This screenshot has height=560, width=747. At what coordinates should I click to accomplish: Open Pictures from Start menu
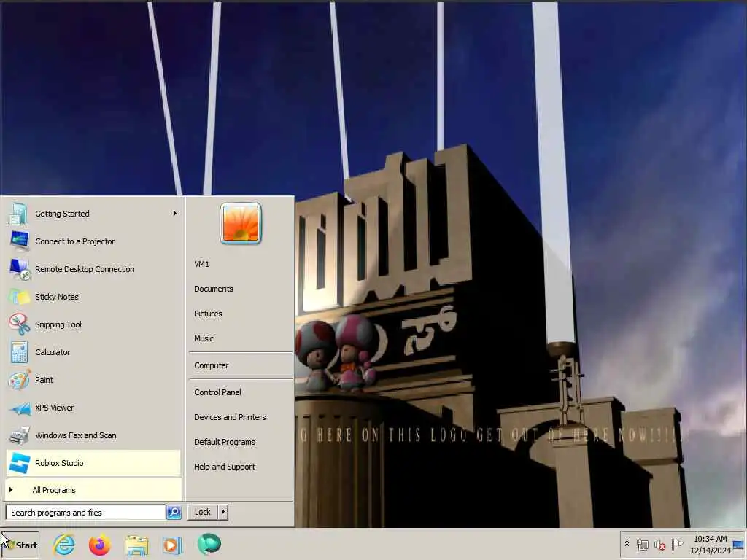point(208,314)
